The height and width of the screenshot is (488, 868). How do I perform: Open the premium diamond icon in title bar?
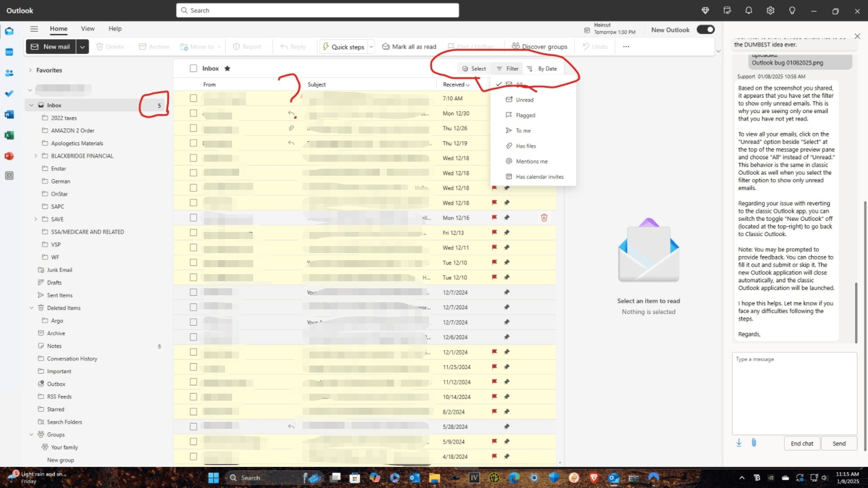(x=705, y=11)
